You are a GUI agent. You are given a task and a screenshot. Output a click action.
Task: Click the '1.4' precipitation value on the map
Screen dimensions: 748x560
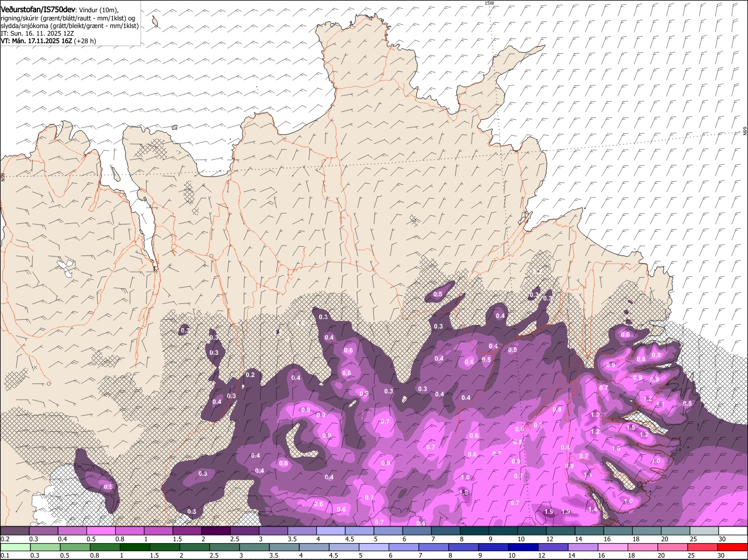pos(593,509)
